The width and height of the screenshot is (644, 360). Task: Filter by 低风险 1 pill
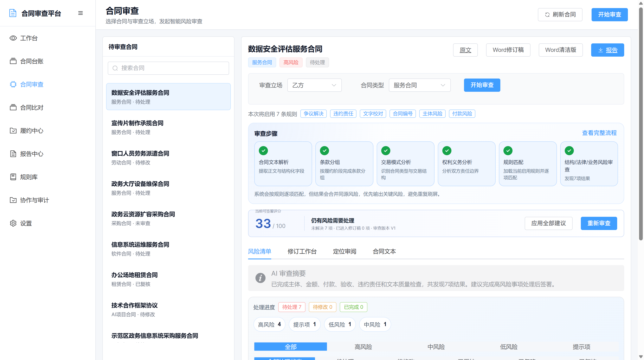click(x=340, y=324)
